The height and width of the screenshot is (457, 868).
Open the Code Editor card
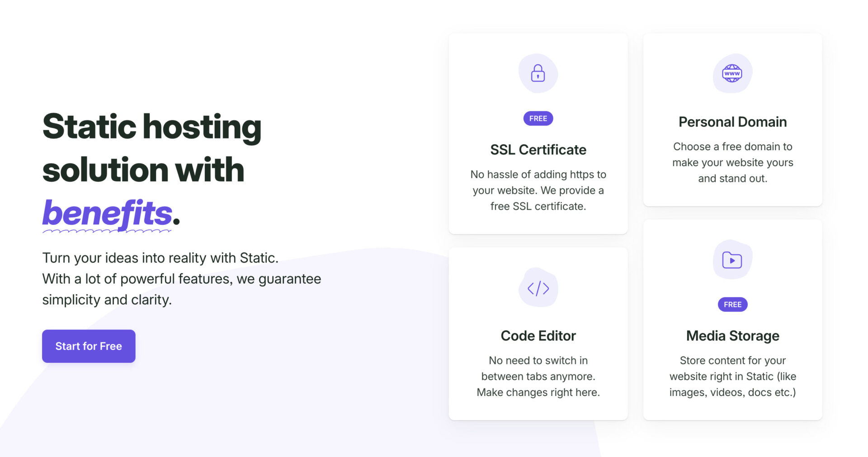tap(538, 333)
